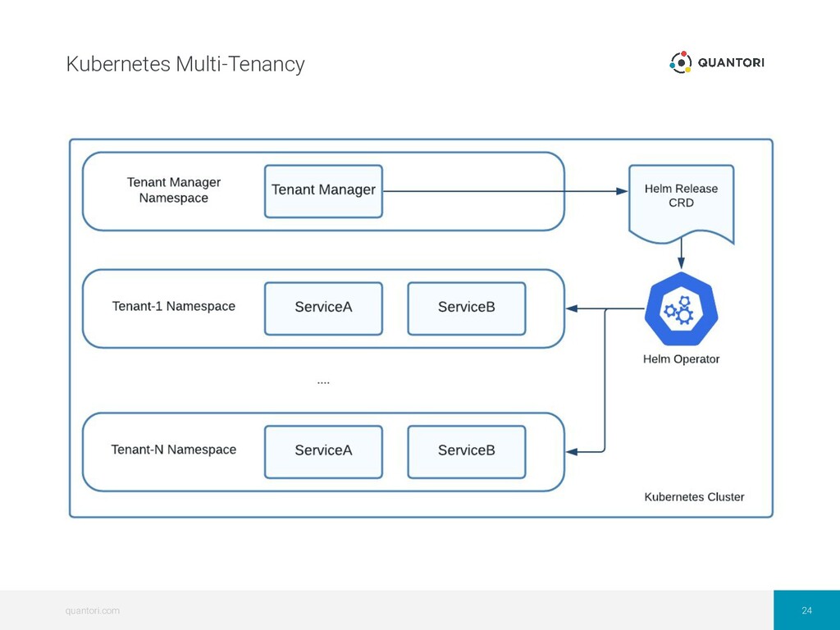This screenshot has width=840, height=630.
Task: Select the Helm Release CRD document shape
Action: tap(681, 204)
